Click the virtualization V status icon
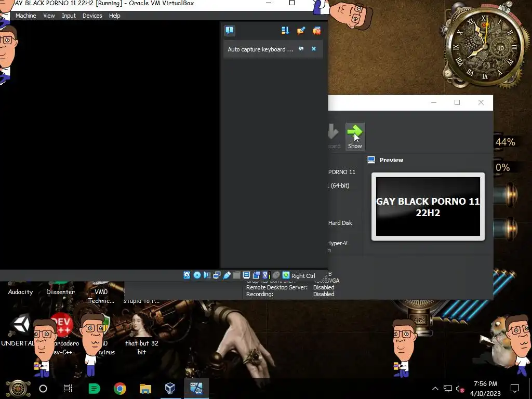This screenshot has height=399, width=532. [x=267, y=275]
